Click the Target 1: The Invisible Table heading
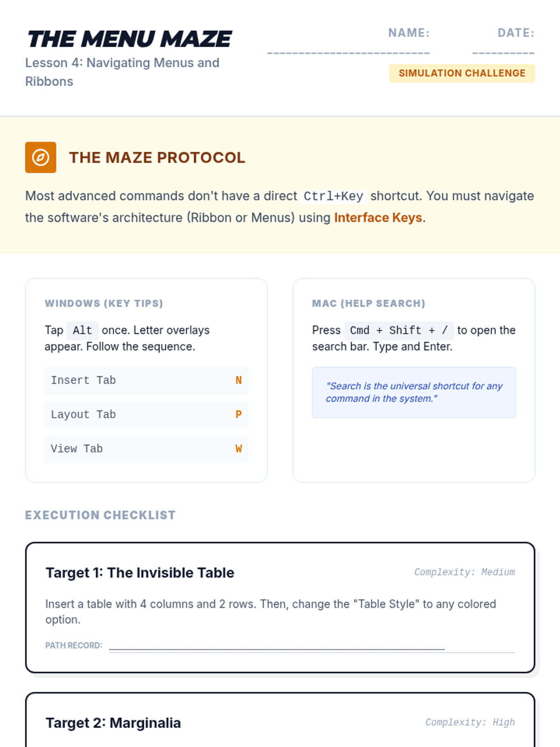 point(140,573)
